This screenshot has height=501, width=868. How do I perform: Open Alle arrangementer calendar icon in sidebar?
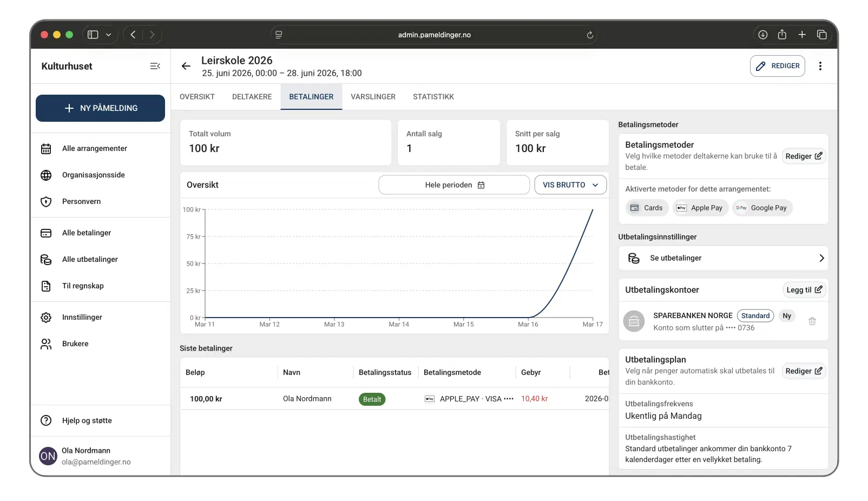tap(47, 149)
